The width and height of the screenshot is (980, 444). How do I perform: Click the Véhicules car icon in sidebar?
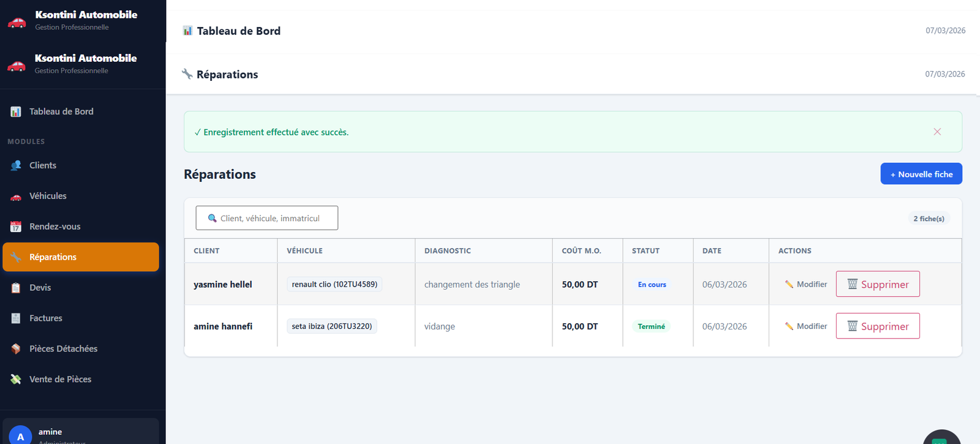pyautogui.click(x=16, y=197)
